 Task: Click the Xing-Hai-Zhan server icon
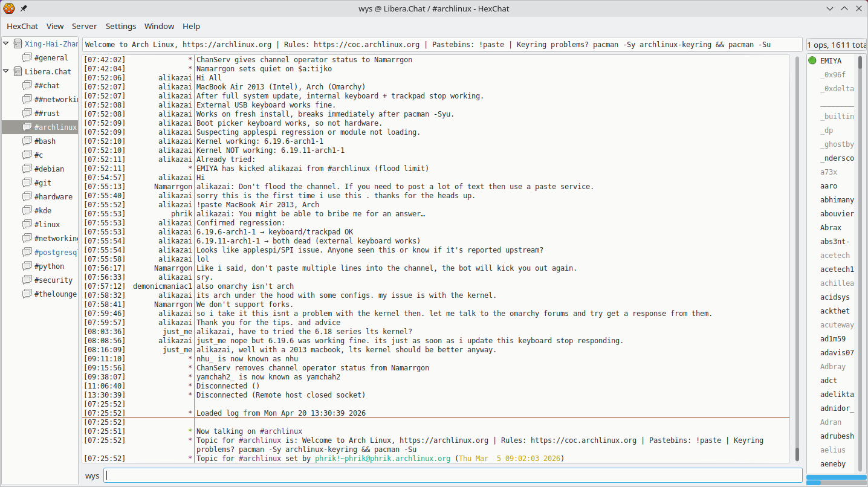pos(18,44)
